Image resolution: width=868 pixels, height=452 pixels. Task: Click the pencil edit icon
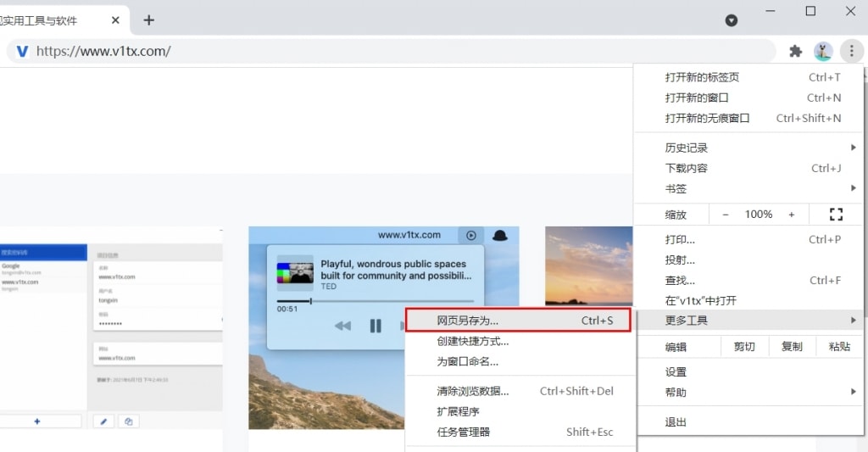(x=103, y=421)
